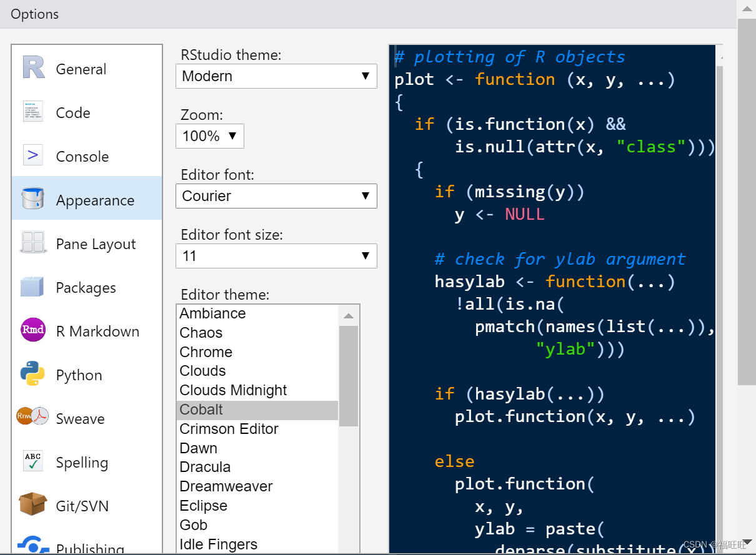The image size is (756, 555).
Task: Click the Code document icon
Action: tap(33, 112)
